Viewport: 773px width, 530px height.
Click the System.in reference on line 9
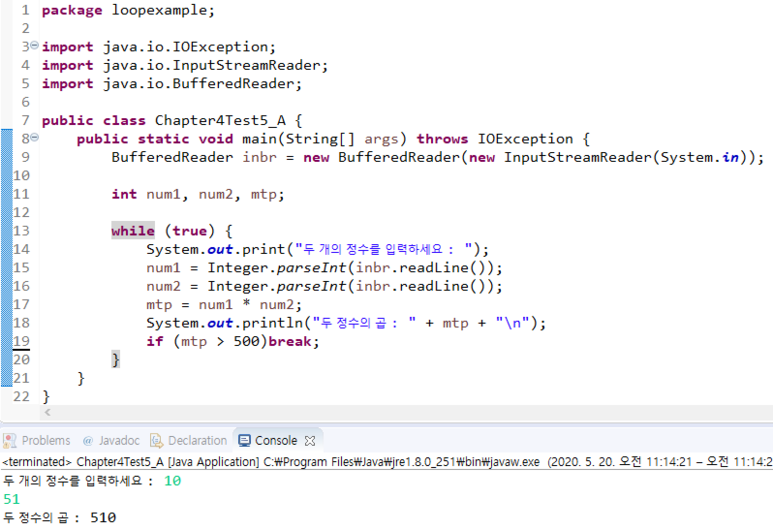pos(700,157)
